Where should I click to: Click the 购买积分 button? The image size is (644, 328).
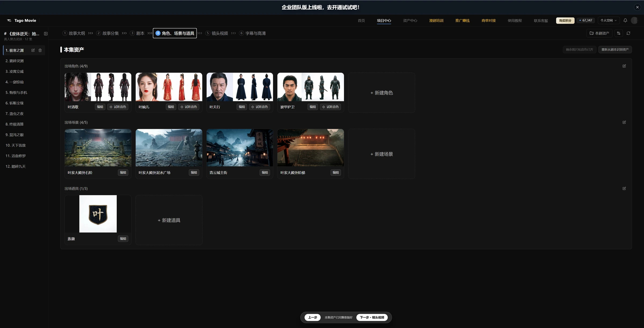coord(565,20)
